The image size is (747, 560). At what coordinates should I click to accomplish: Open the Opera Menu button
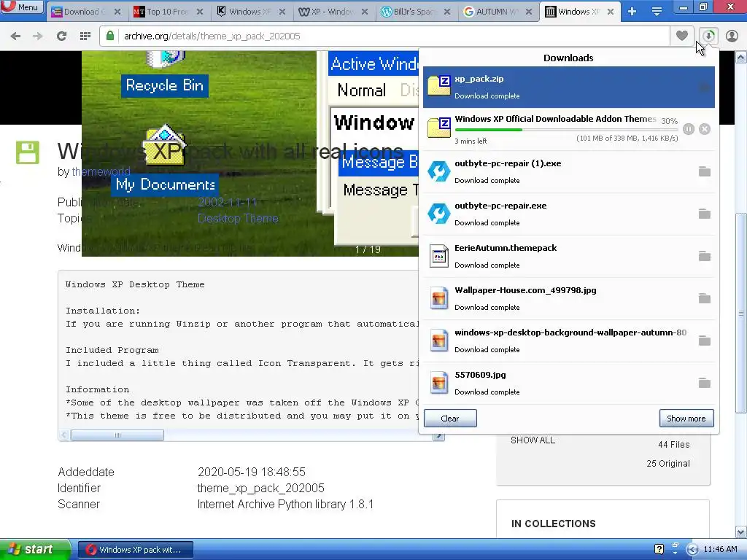(x=22, y=7)
